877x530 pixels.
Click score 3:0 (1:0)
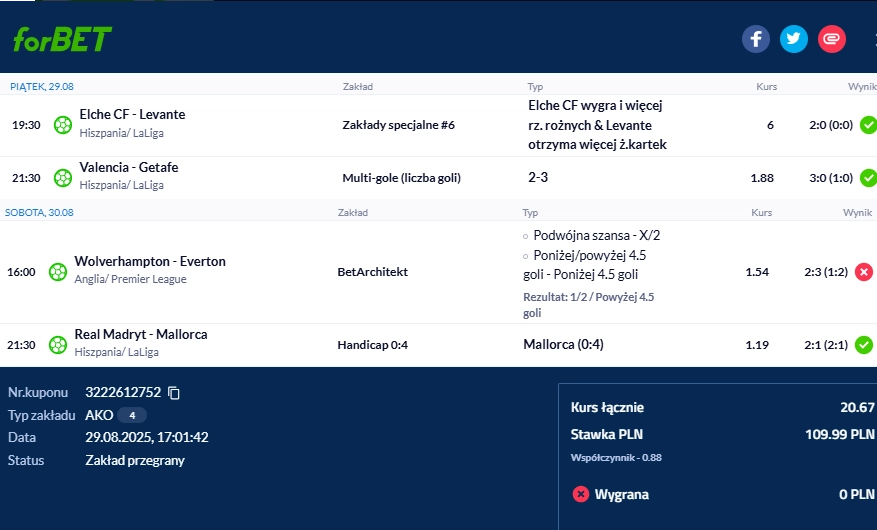pyautogui.click(x=831, y=178)
